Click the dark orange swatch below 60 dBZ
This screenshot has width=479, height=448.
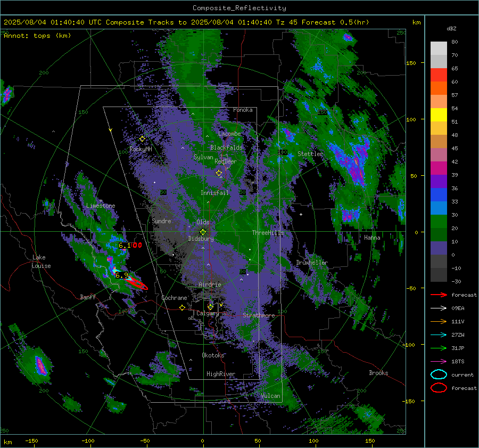tap(439, 88)
